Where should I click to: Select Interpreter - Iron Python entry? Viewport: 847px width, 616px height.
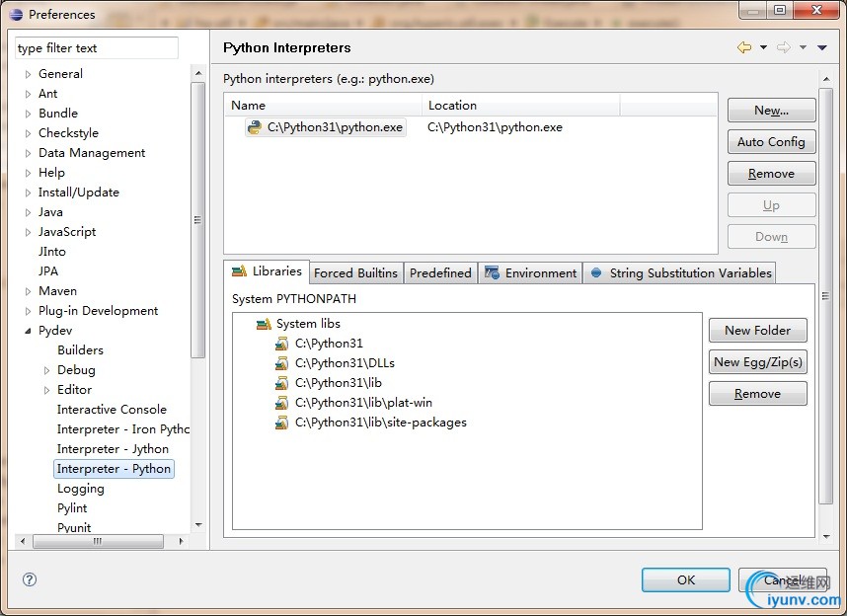(x=123, y=429)
